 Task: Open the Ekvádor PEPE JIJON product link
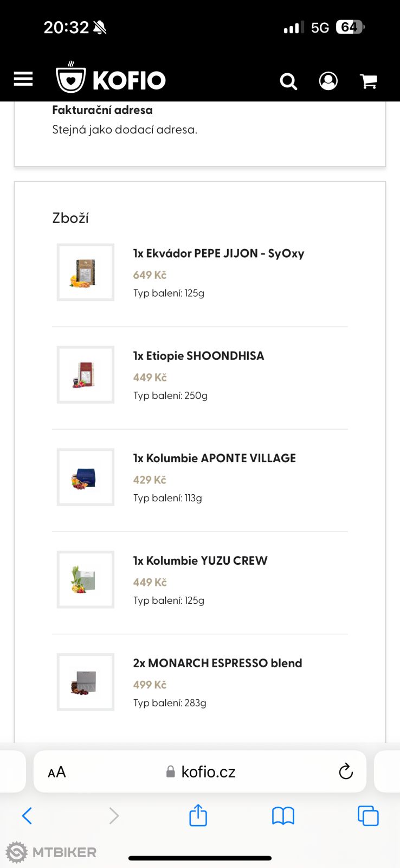219,253
